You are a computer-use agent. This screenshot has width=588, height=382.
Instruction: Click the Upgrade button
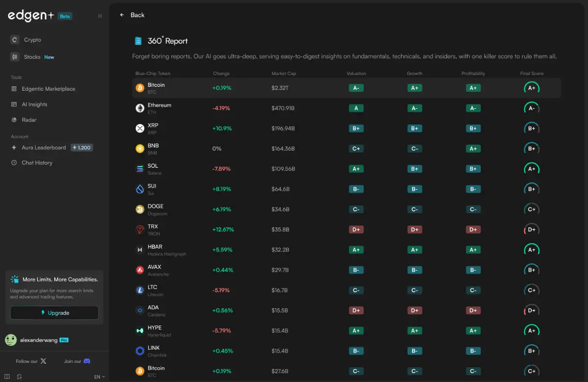coord(54,313)
